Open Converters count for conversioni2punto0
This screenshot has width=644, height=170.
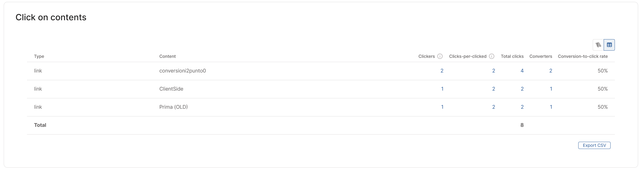pos(550,71)
